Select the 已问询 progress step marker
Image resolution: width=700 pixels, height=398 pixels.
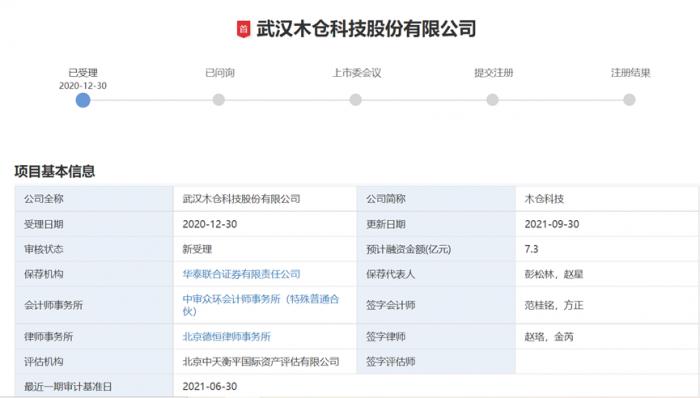(219, 100)
